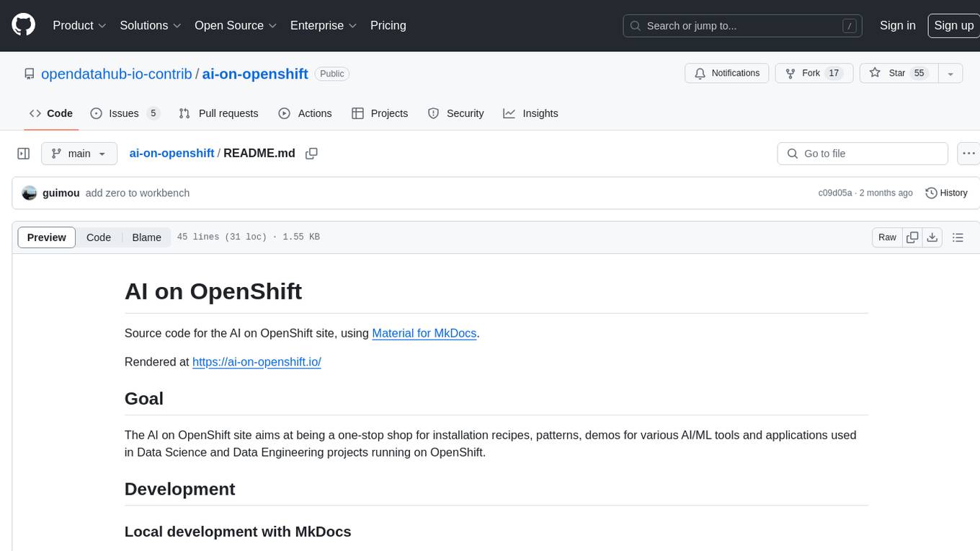Open the file commit History
This screenshot has height=551, width=980.
pyautogui.click(x=946, y=193)
